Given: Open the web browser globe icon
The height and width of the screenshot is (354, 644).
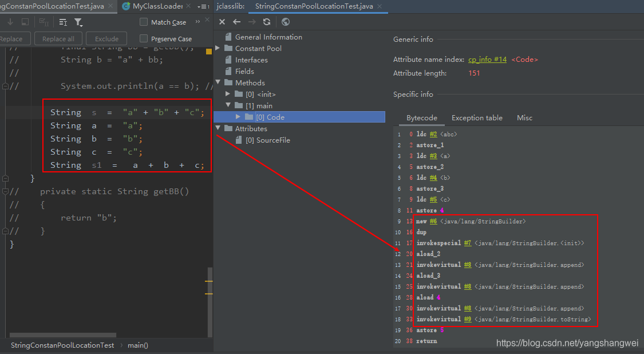Looking at the screenshot, I should coord(286,22).
